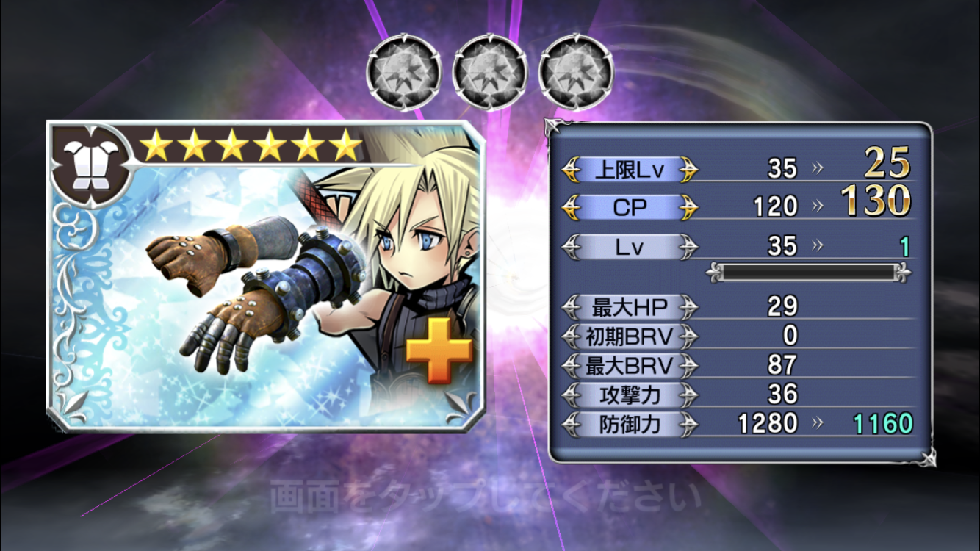Select the 最大HP stat label
This screenshot has height=551, width=980.
[x=630, y=306]
